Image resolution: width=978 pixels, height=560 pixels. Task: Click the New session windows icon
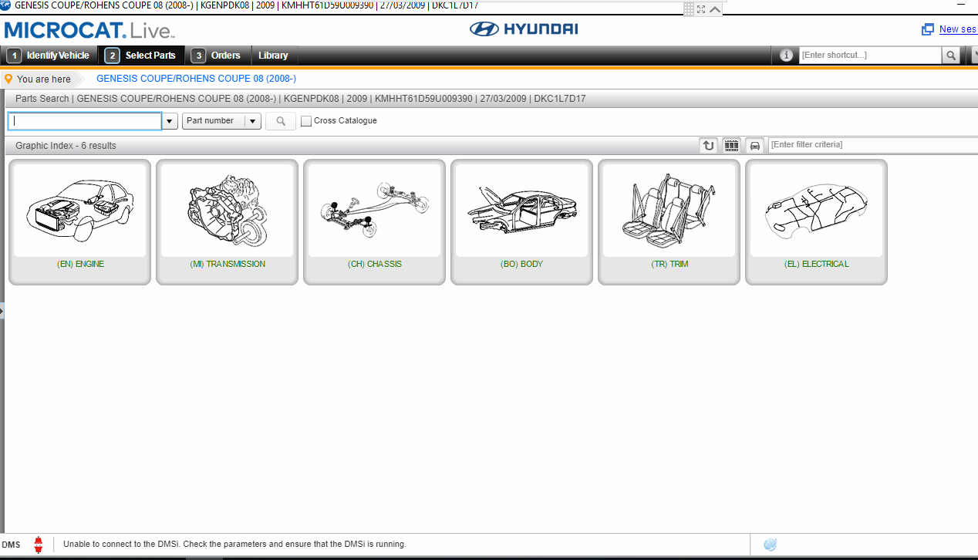(x=928, y=29)
